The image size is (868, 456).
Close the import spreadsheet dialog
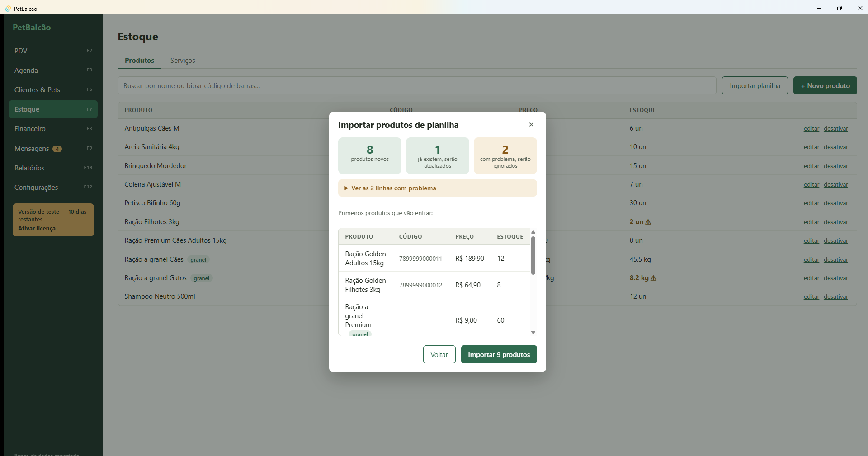point(531,125)
